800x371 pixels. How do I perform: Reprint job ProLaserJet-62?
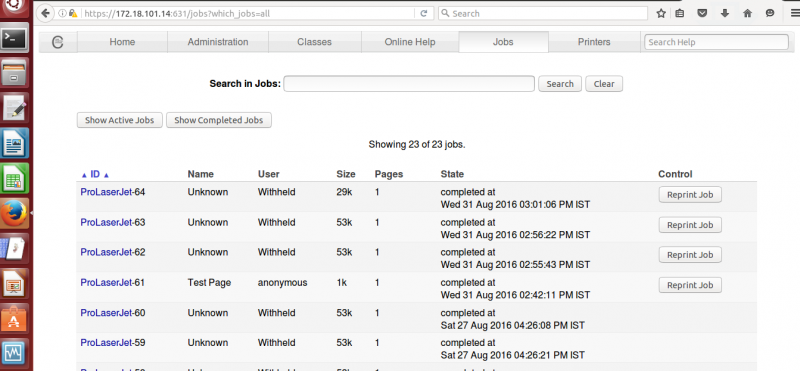coord(690,255)
